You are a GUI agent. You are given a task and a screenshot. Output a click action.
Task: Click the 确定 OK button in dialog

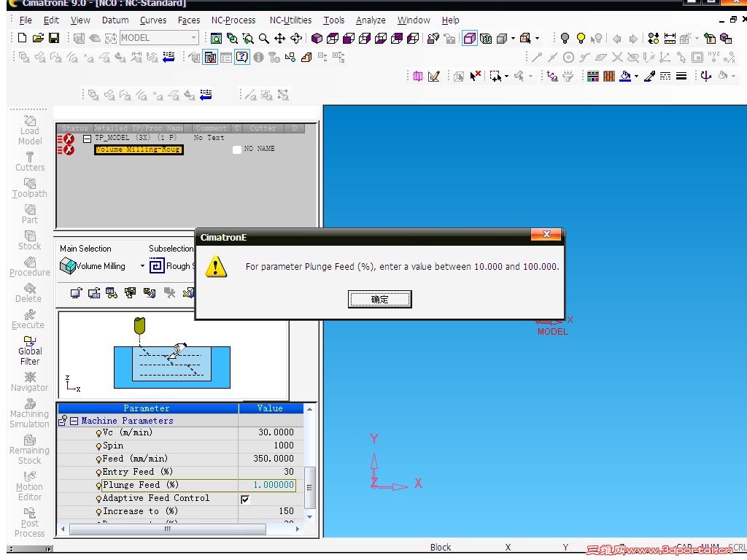379,299
